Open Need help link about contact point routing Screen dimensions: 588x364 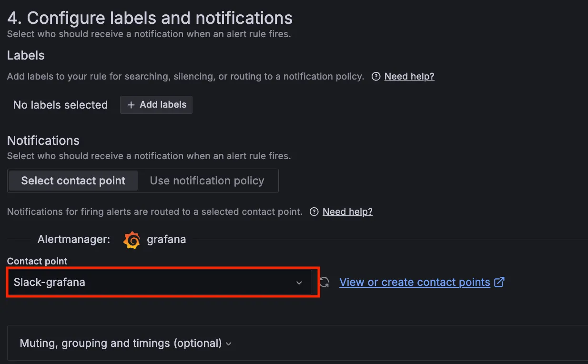click(x=347, y=212)
